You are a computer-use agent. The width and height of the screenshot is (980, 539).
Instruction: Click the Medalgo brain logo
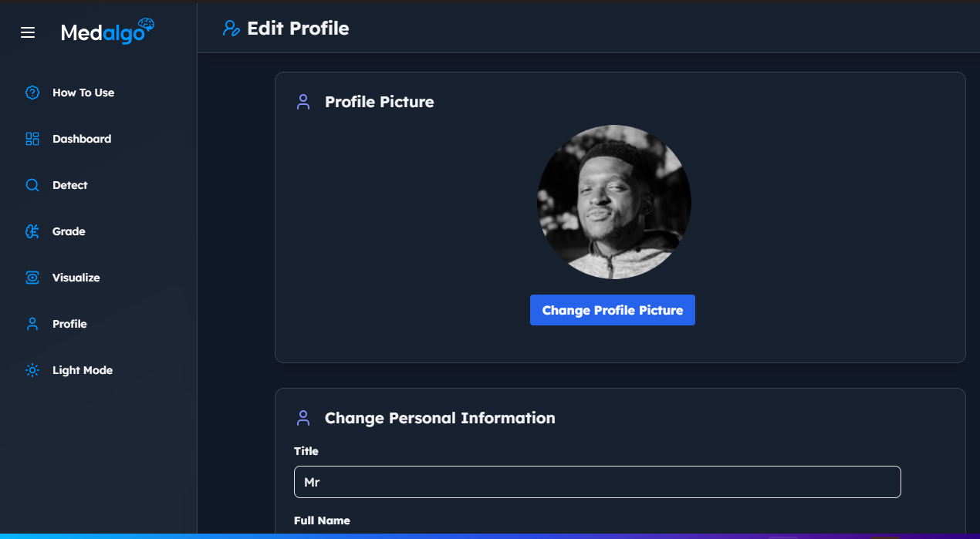click(x=107, y=32)
